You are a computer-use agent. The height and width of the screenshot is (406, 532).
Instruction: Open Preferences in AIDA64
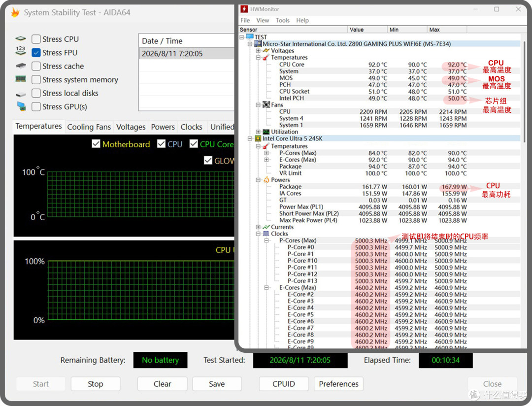(x=338, y=384)
